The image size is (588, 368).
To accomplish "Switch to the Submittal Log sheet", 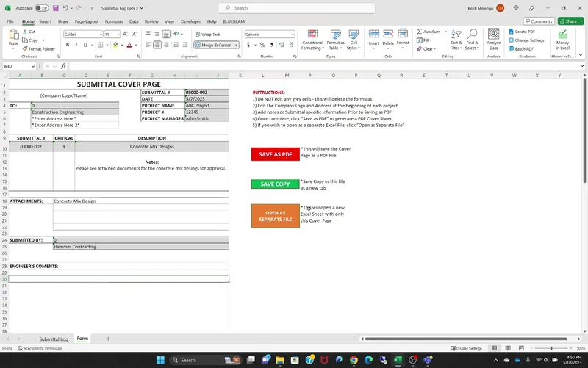I will click(x=54, y=339).
